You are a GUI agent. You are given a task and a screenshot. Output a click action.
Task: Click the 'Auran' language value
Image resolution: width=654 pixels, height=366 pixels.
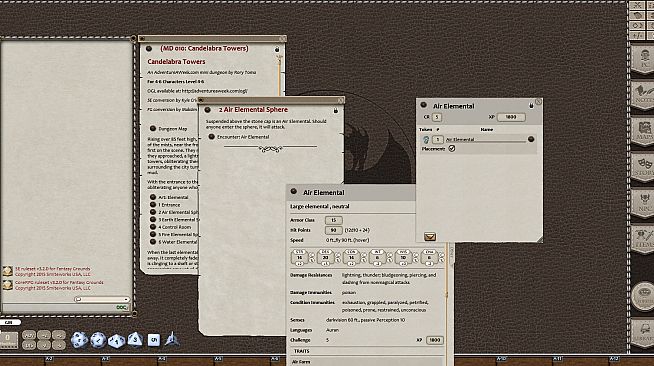pos(332,330)
